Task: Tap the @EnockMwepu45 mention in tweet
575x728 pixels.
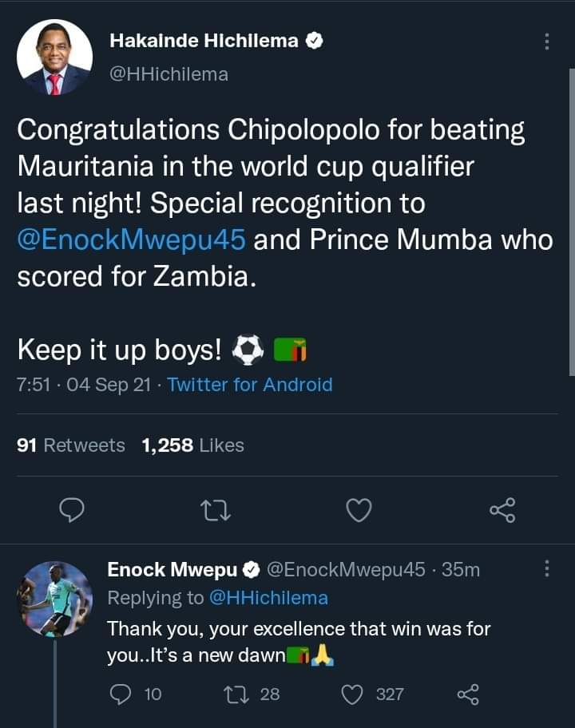Action: pos(131,240)
